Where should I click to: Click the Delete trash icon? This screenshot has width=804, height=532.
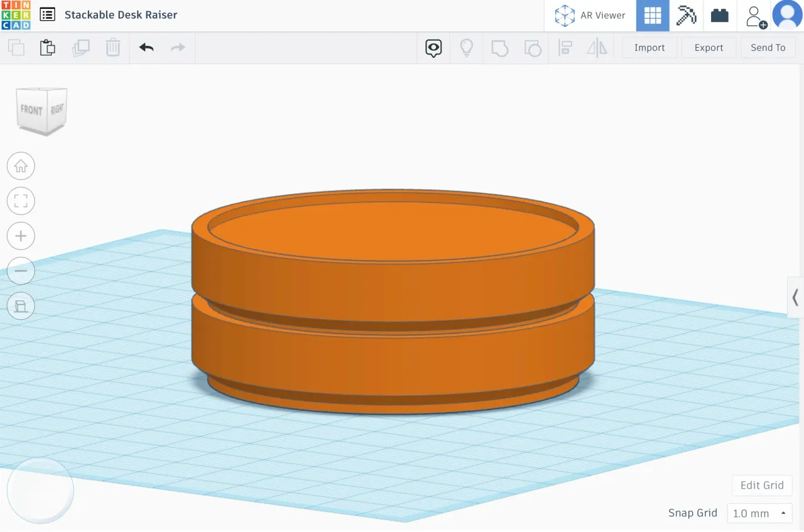(x=113, y=48)
